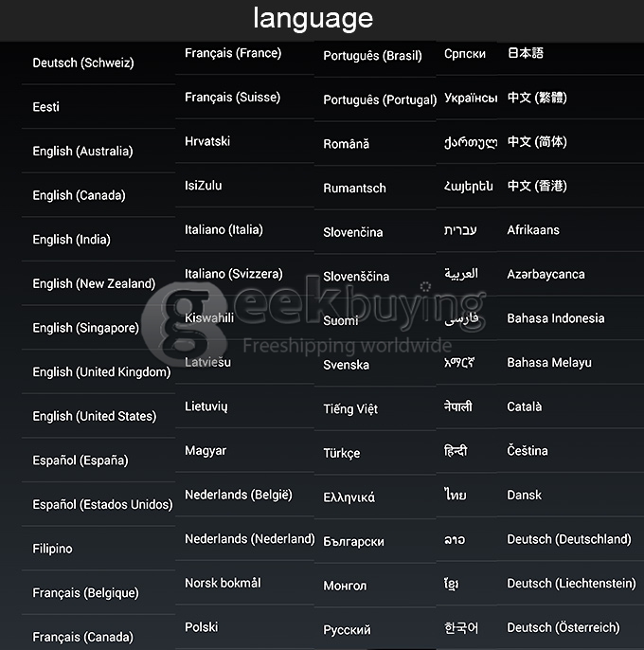The image size is (644, 650).
Task: Select Ελληνικά language option
Action: tap(349, 497)
